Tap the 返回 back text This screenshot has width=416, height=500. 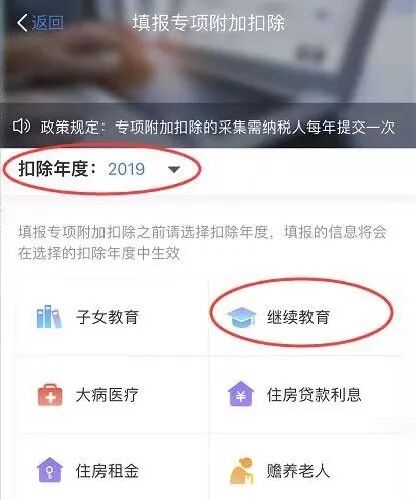48,23
